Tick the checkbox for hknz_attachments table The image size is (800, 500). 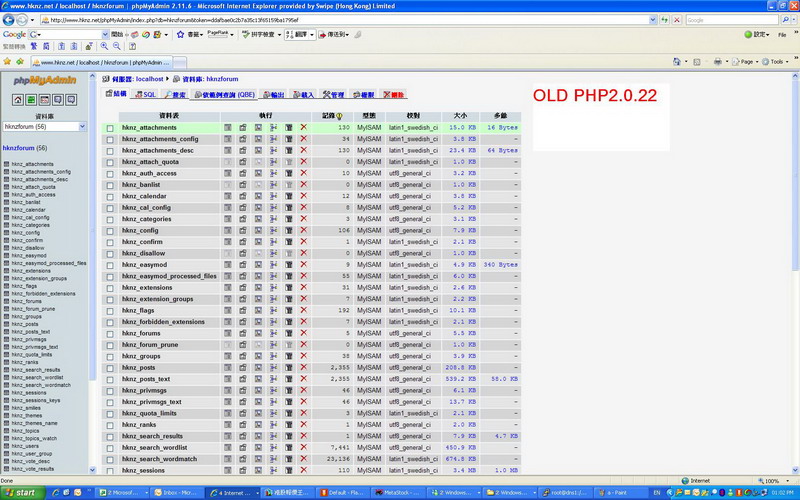[110, 128]
